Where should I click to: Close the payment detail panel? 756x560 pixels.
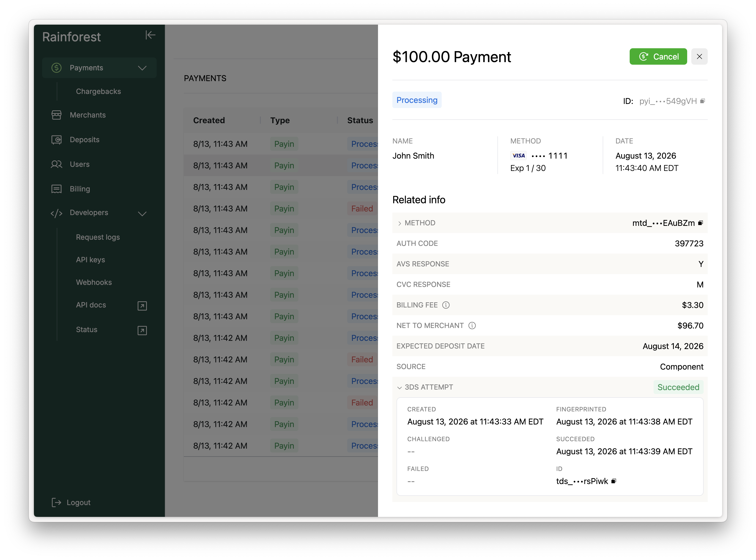pos(699,57)
